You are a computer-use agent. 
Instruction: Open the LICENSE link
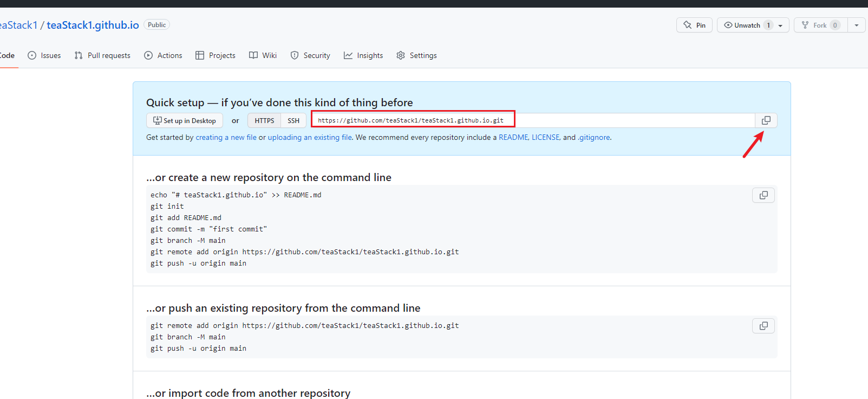(x=545, y=137)
